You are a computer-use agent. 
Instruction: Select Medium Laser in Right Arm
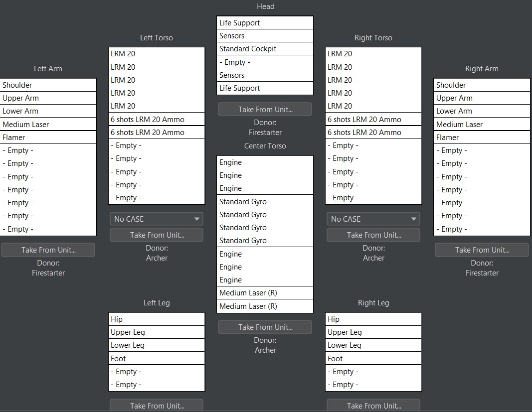click(482, 125)
